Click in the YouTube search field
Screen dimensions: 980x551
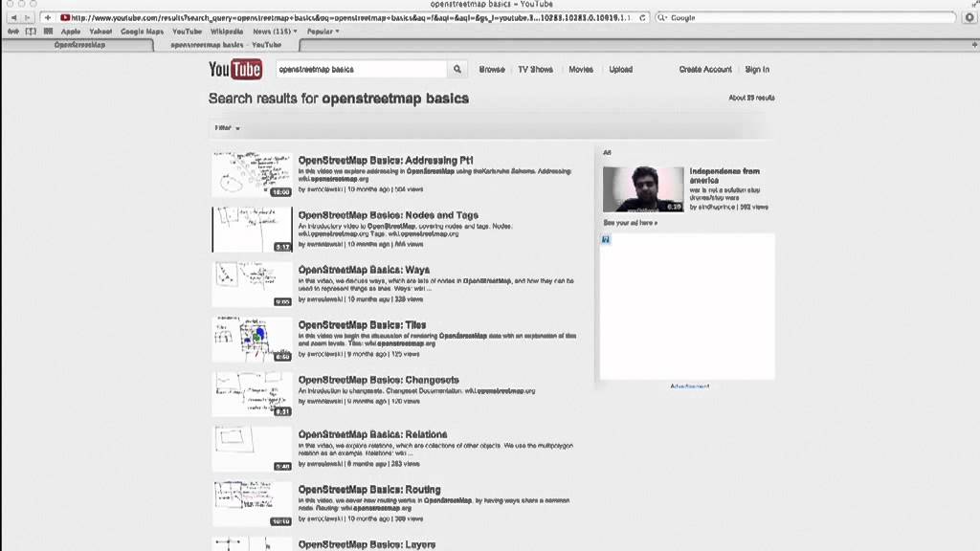click(361, 69)
